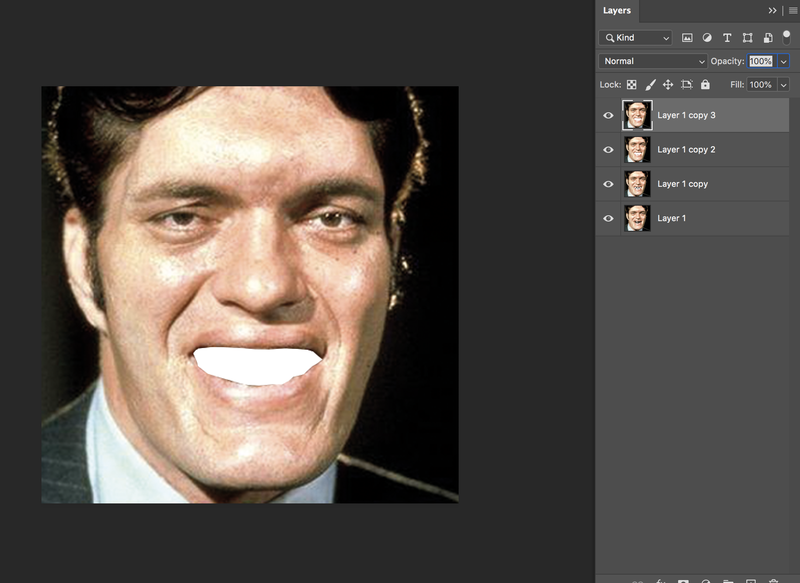This screenshot has width=800, height=583.
Task: Lock all padlock icon
Action: point(705,85)
